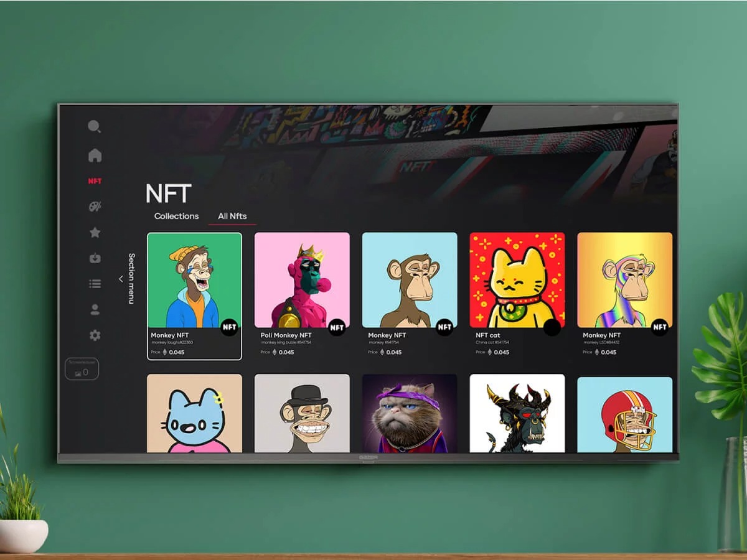747x560 pixels.
Task: Click 0.045 price on NFT cat card
Action: point(502,352)
